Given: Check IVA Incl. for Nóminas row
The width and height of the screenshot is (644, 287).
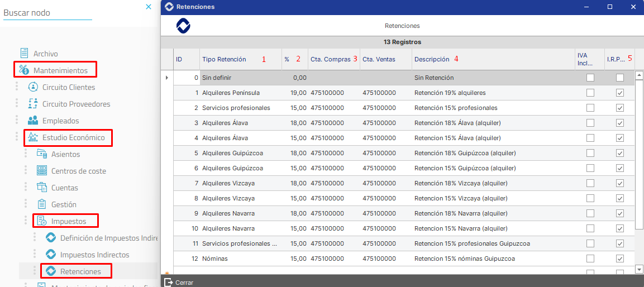Looking at the screenshot, I should point(590,259).
